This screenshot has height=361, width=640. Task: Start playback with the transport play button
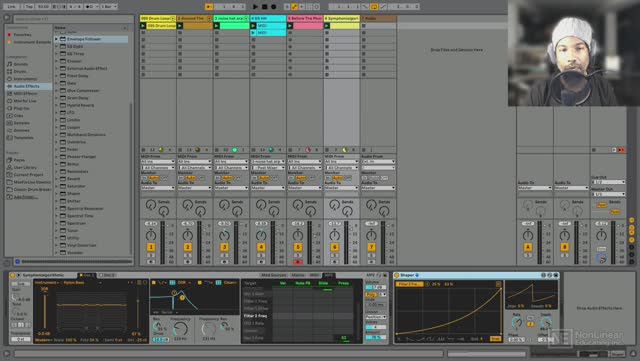point(255,7)
